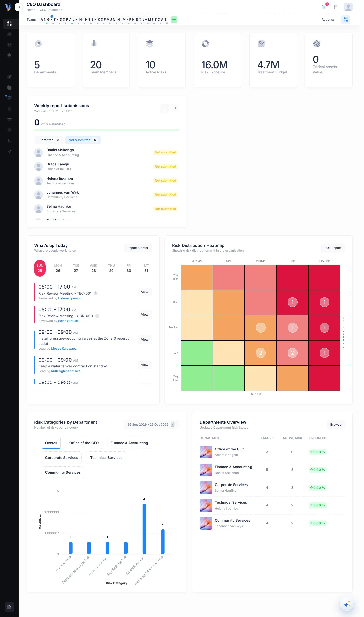Open the bar chart icon in the sidebar
The height and width of the screenshot is (617, 364).
[x=9, y=141]
